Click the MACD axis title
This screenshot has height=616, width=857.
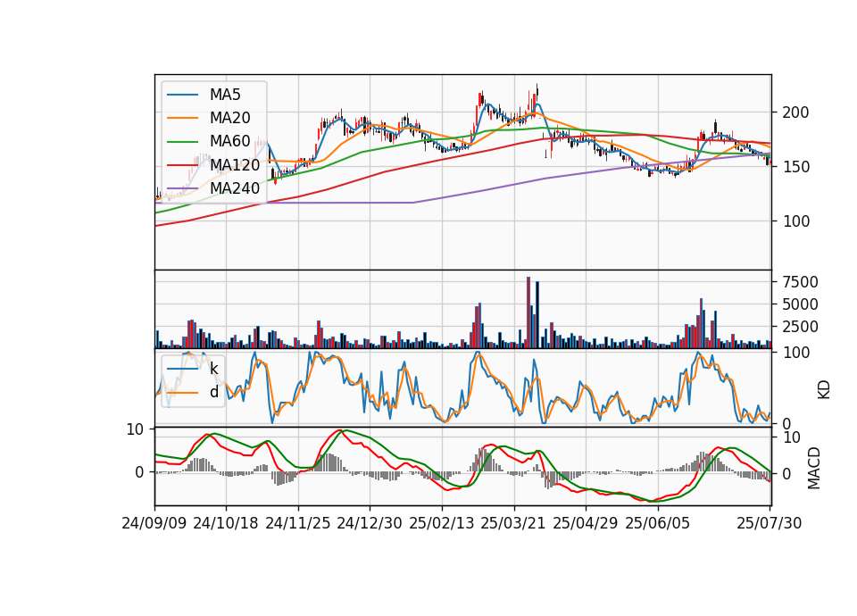pos(814,468)
